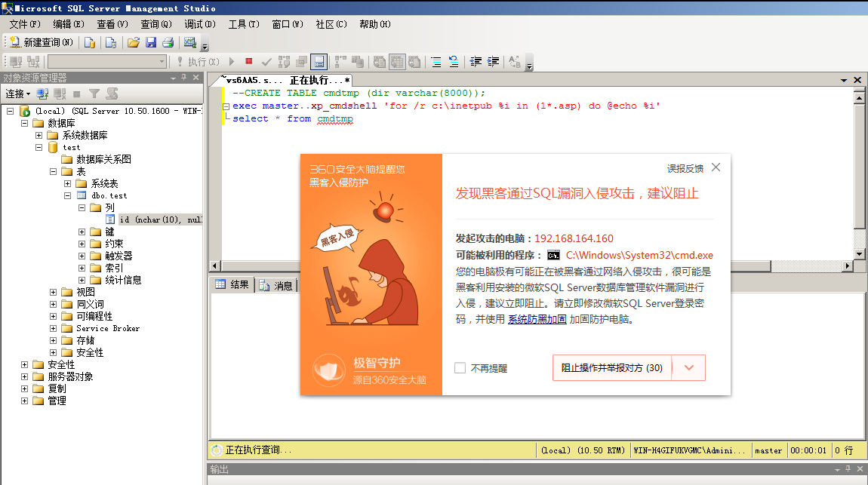Click the Decrease Indent icon
This screenshot has width=868, height=485.
click(476, 62)
